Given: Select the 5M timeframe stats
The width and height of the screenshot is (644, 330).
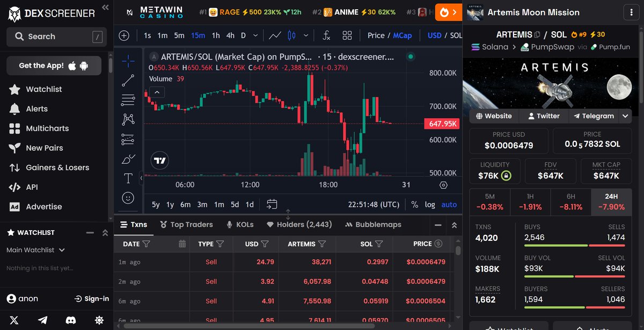Looking at the screenshot, I should 489,202.
